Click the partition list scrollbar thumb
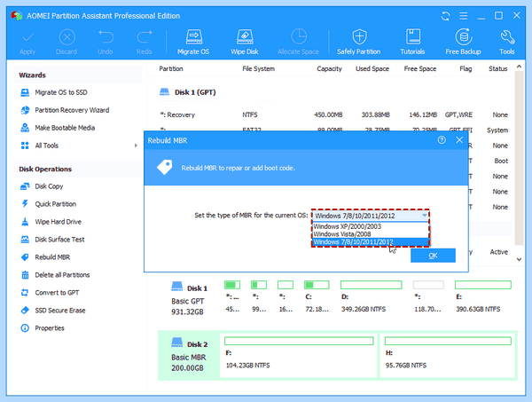532x402 pixels. click(519, 158)
